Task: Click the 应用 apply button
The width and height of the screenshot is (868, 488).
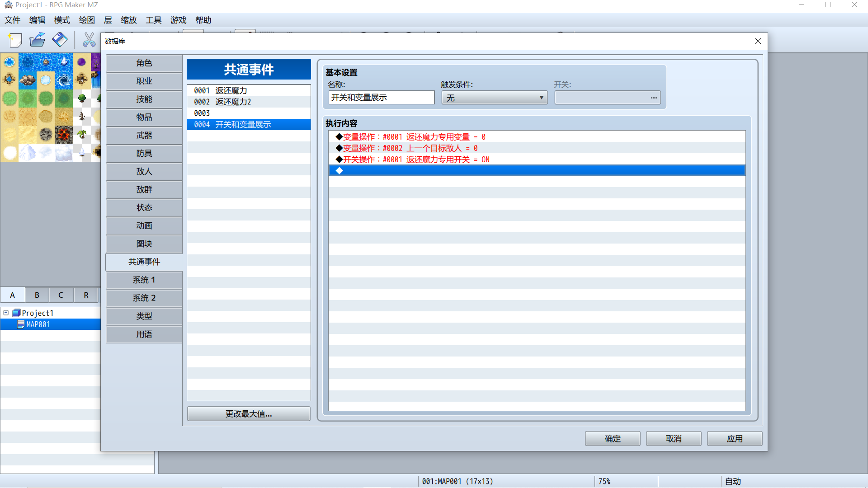Action: 735,439
